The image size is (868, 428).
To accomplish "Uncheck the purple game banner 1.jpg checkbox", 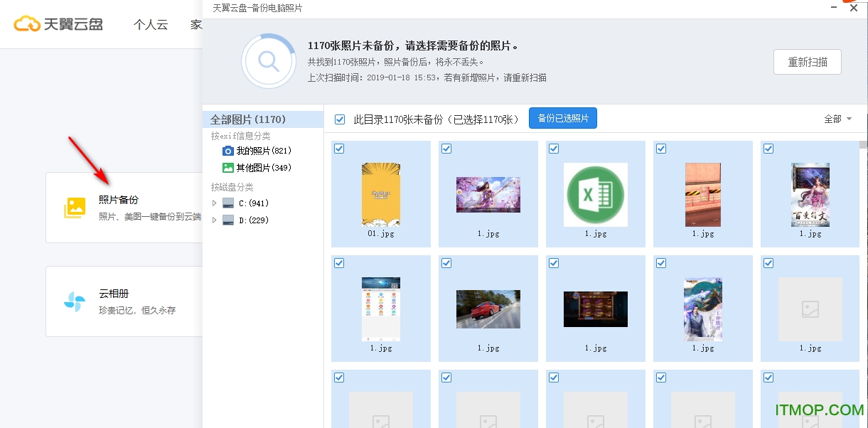I will click(x=446, y=149).
